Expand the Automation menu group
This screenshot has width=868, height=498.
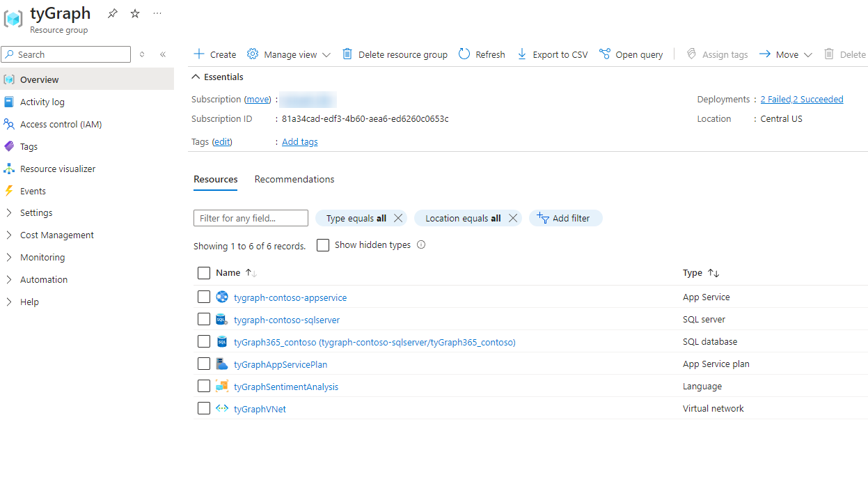tap(9, 280)
